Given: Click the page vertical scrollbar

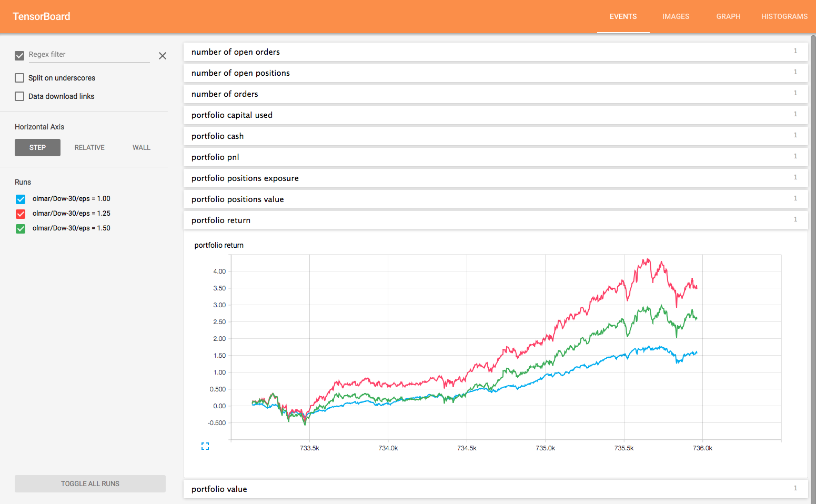Looking at the screenshot, I should point(813,268).
